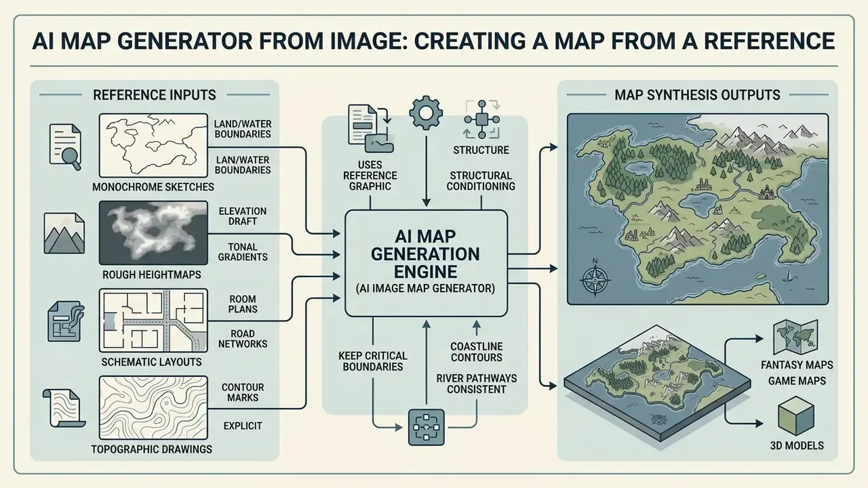Click the "TOPOGRAPHIC DRAWINGS" caption
The image size is (868, 488).
click(x=152, y=449)
